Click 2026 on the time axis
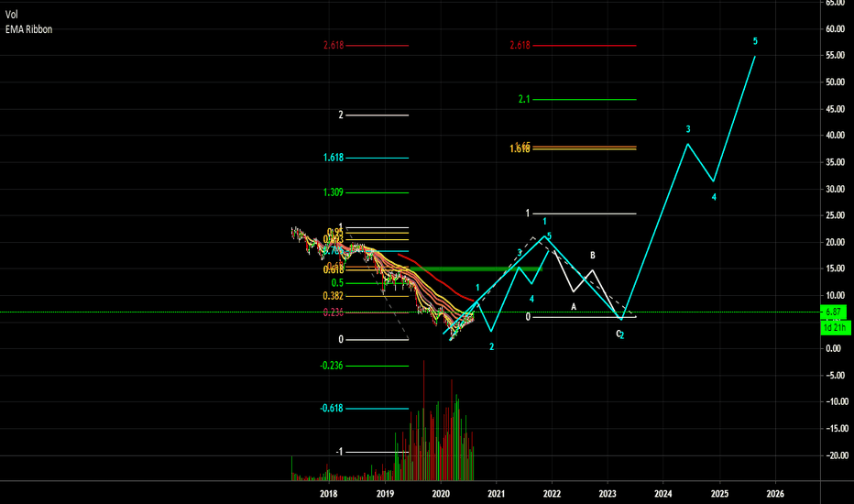The width and height of the screenshot is (854, 504). tap(775, 494)
